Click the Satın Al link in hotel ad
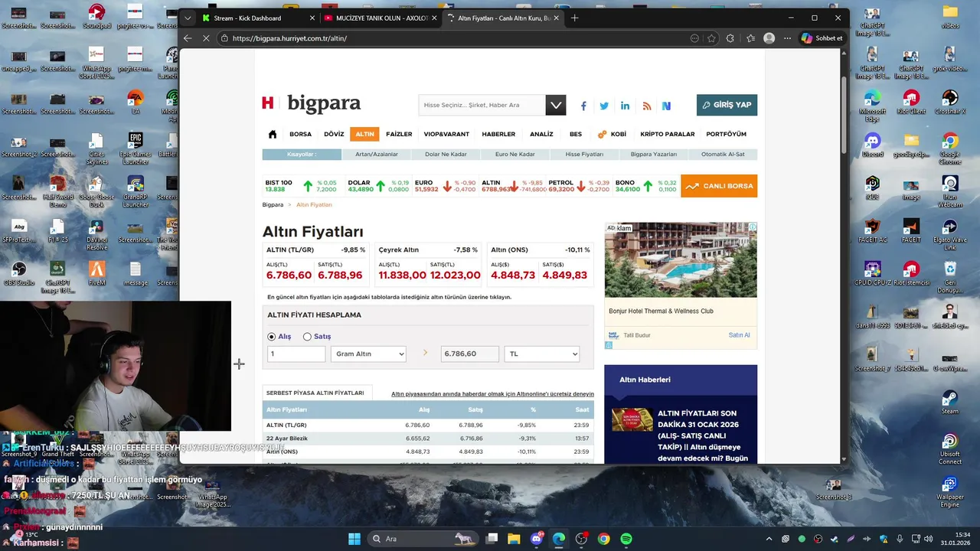980x551 pixels. 739,335
